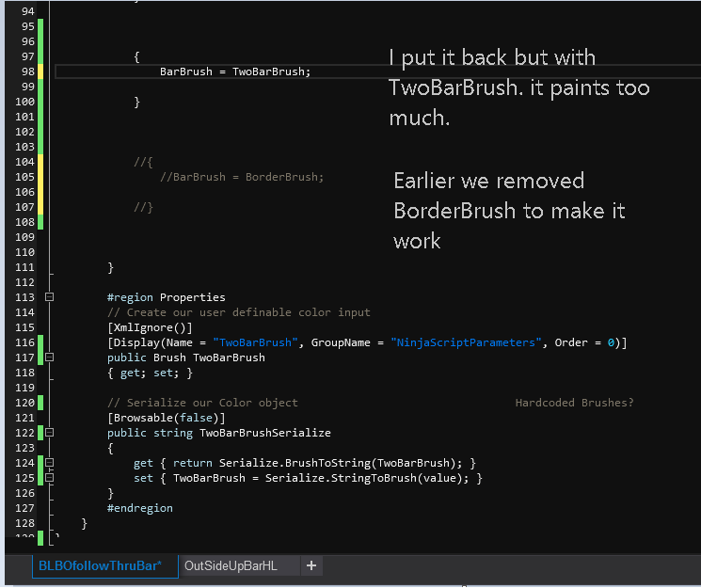This screenshot has width=701, height=588.
Task: Place cursor on BarBrush = TwoBarBrush line
Action: pyautogui.click(x=234, y=72)
